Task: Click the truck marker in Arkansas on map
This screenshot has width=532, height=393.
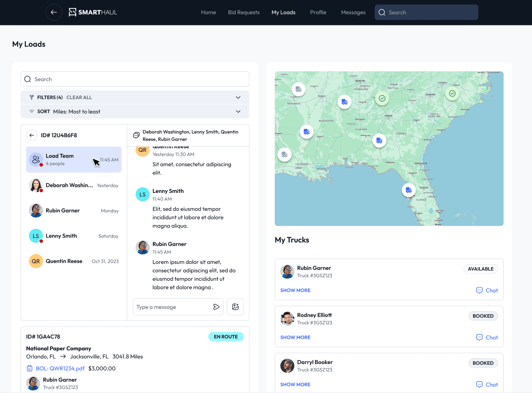Action: click(298, 89)
